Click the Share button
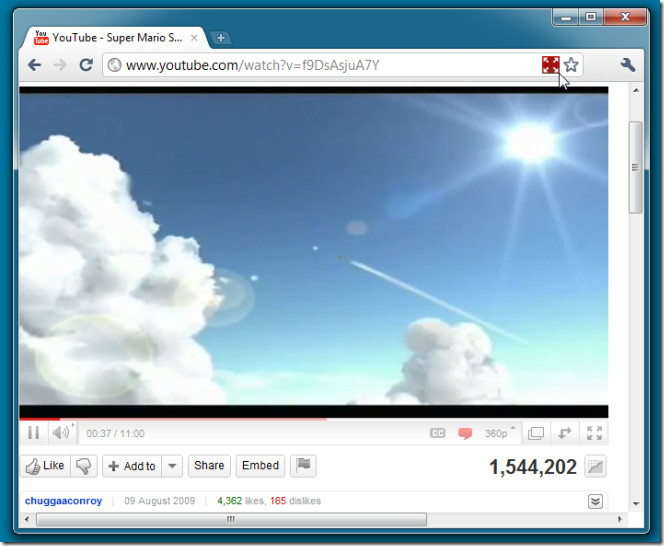The width and height of the screenshot is (664, 546). pos(209,466)
